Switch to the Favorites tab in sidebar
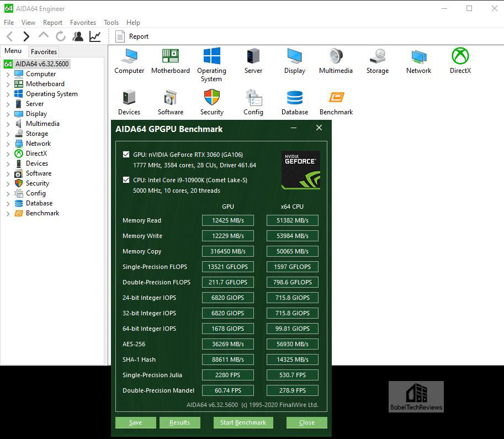The height and width of the screenshot is (439, 504). point(44,52)
